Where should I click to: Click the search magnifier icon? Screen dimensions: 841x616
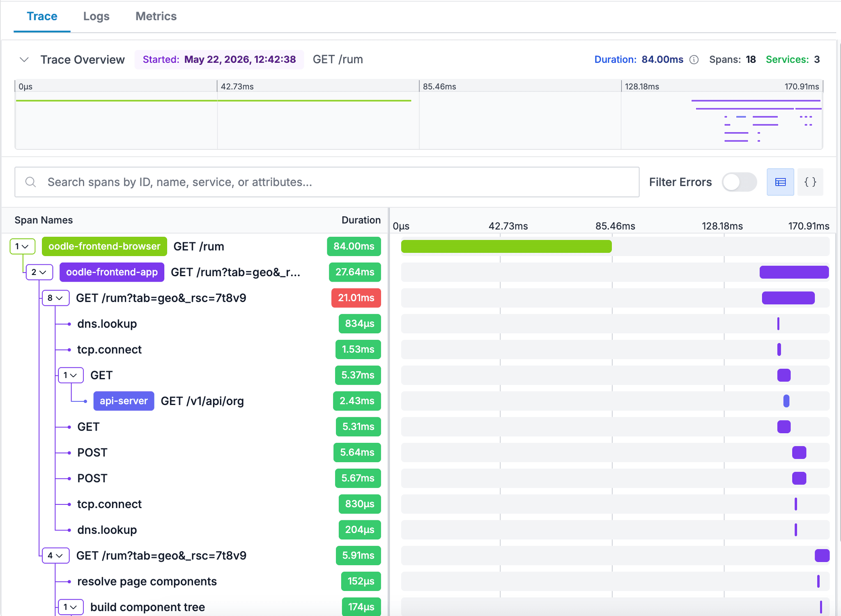tap(31, 182)
